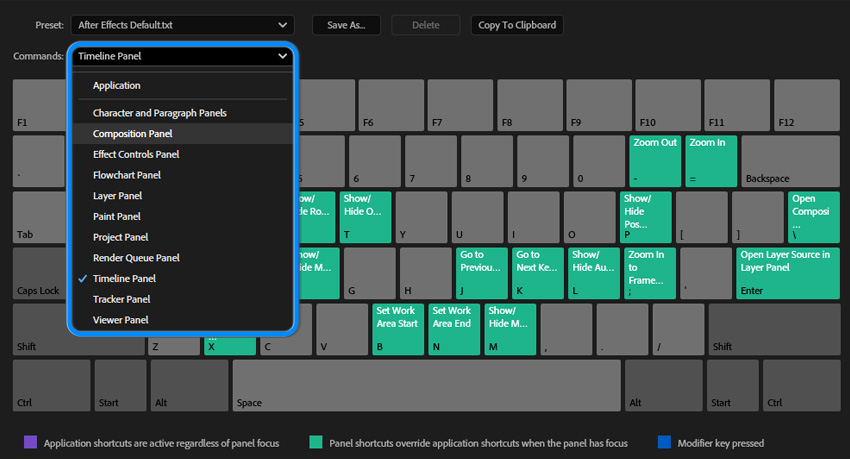Select Application from commands list
This screenshot has height=459, width=850.
[x=182, y=86]
